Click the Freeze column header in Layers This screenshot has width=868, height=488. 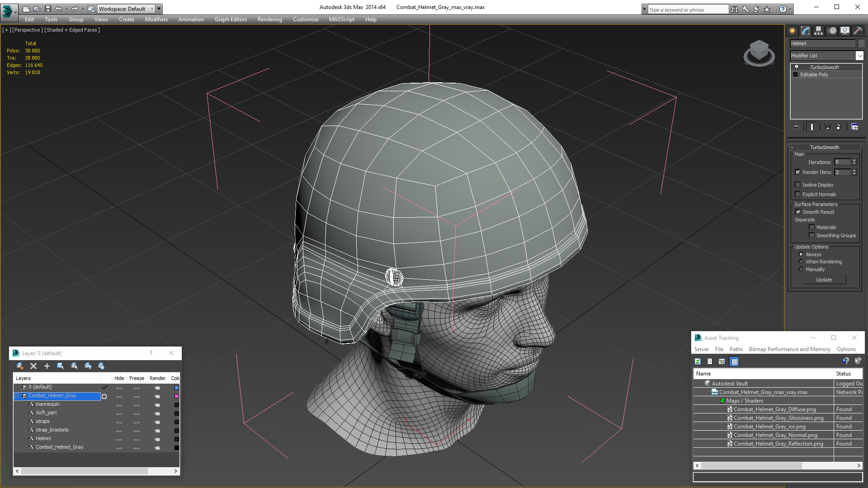137,378
